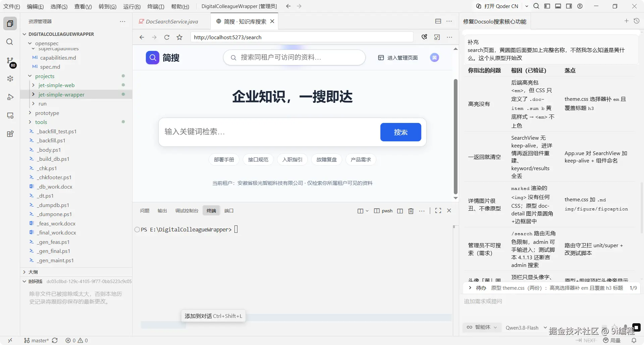Click the master branch in status bar
644x345 pixels.
click(x=37, y=340)
